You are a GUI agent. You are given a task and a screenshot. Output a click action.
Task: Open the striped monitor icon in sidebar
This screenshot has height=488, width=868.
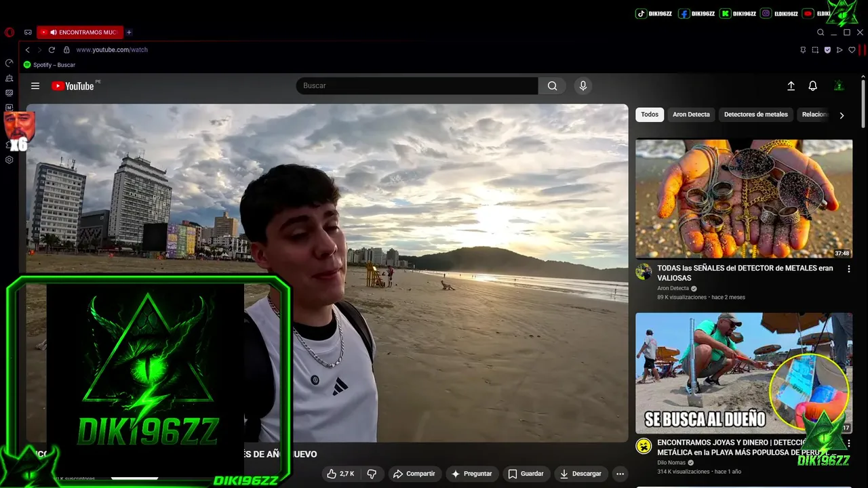coord(9,93)
